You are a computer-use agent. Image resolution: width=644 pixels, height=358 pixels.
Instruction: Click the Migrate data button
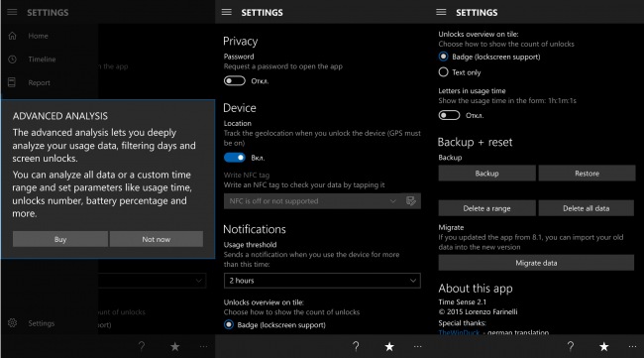(x=536, y=263)
